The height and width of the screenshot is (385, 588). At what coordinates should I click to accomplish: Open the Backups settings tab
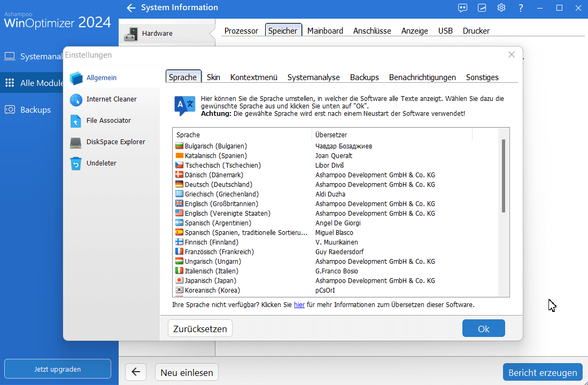point(365,77)
